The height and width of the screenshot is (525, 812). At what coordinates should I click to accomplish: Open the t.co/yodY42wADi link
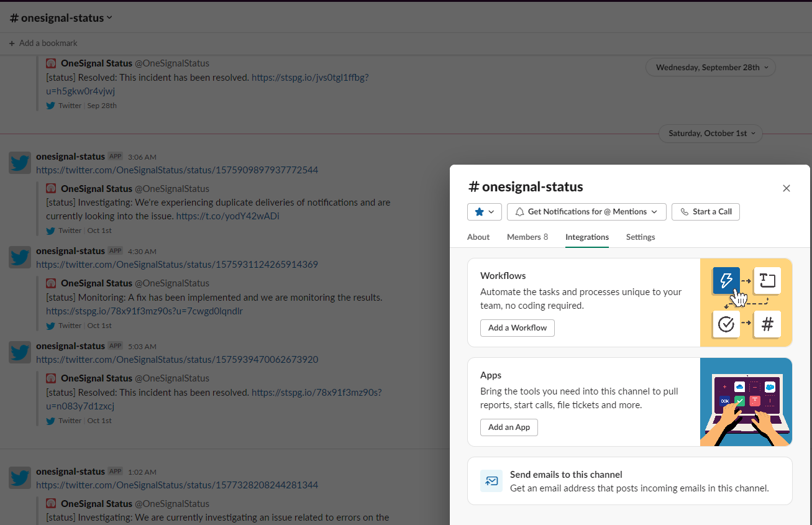tap(228, 216)
